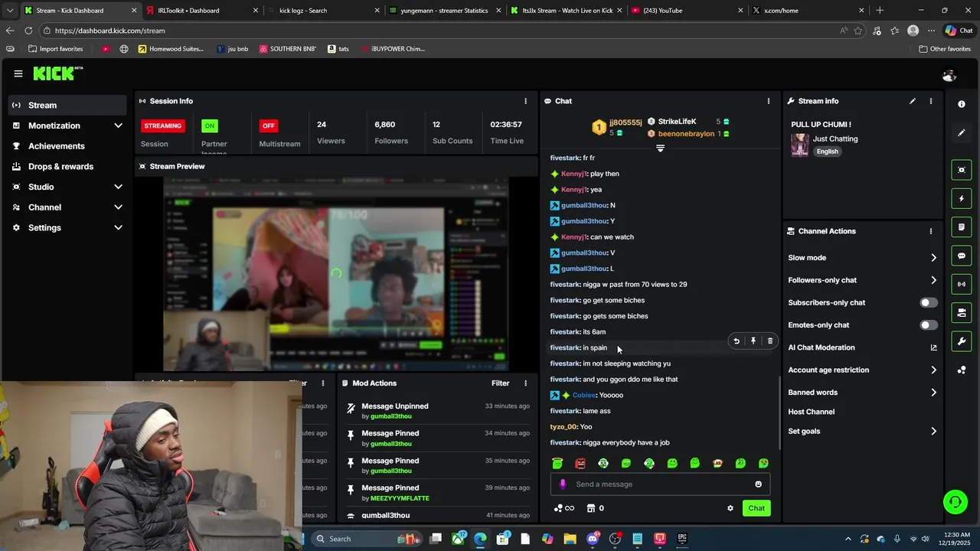Open Account age restriction settings
The image size is (980, 551).
coord(862,370)
